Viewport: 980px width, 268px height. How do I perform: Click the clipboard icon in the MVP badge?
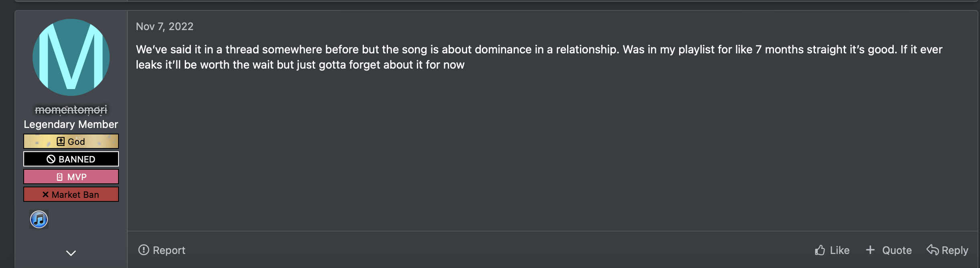(60, 177)
